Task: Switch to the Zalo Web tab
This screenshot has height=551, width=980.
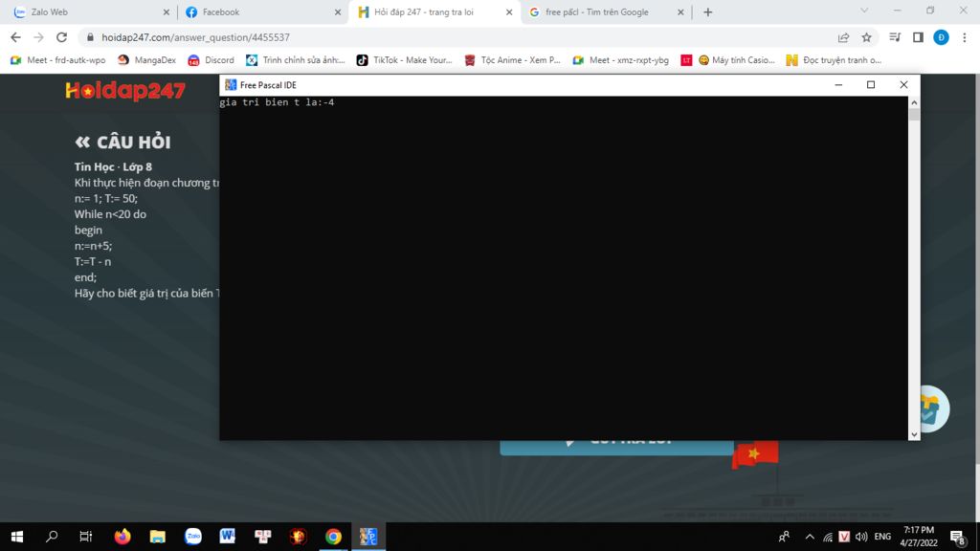Action: [x=91, y=11]
